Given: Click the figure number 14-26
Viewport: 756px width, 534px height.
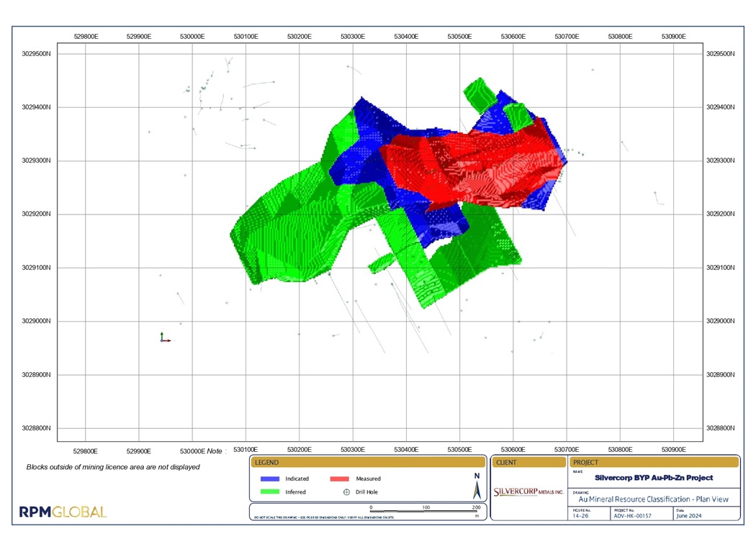Looking at the screenshot, I should [581, 515].
